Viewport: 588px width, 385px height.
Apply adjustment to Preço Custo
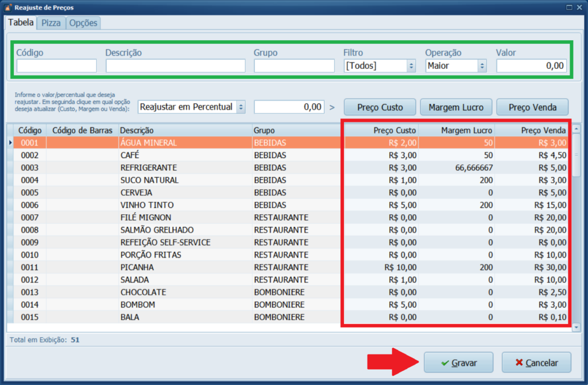click(x=380, y=107)
